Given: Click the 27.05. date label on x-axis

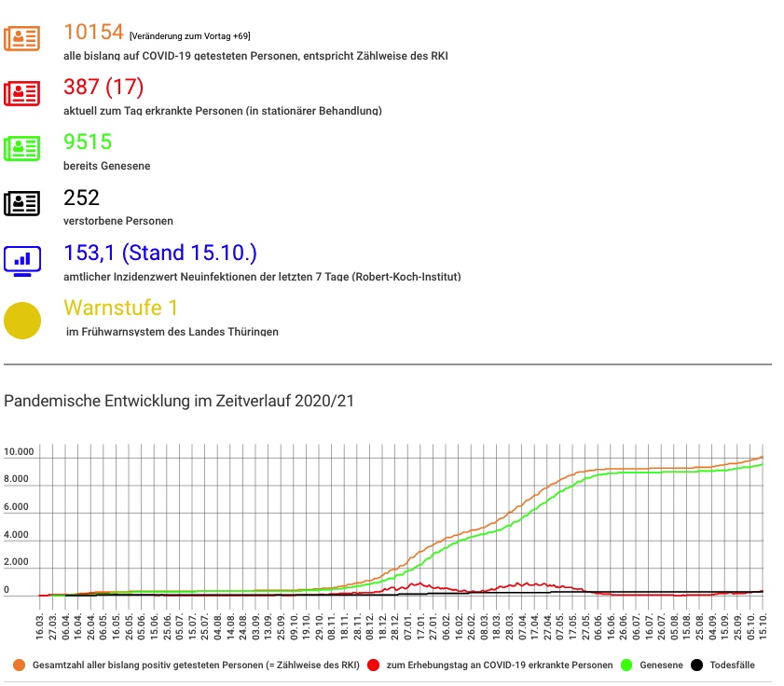Looking at the screenshot, I should pos(585,627).
